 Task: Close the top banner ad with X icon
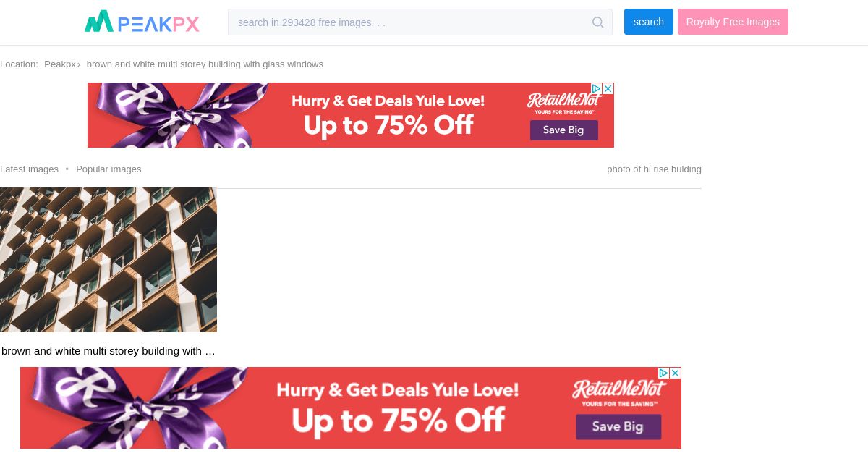(x=608, y=88)
